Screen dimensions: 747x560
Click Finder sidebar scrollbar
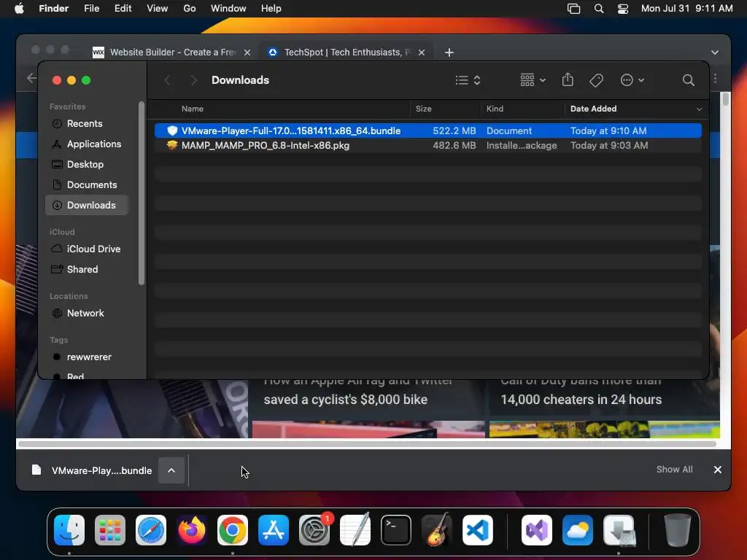(x=142, y=192)
